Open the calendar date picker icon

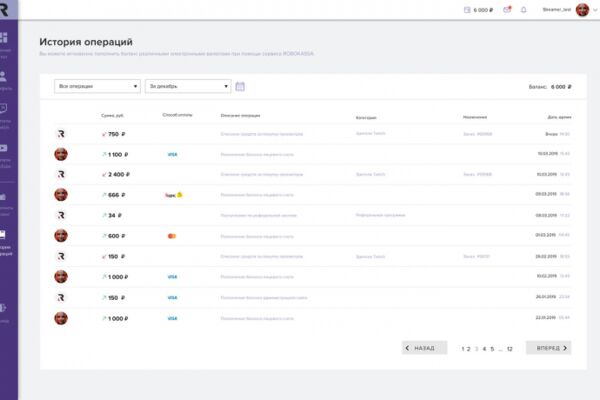point(240,87)
